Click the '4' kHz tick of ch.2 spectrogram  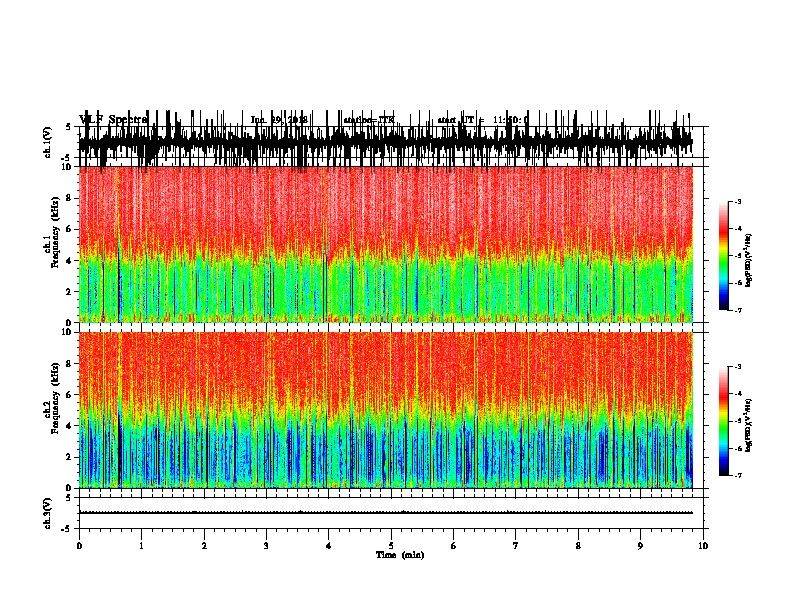69,426
